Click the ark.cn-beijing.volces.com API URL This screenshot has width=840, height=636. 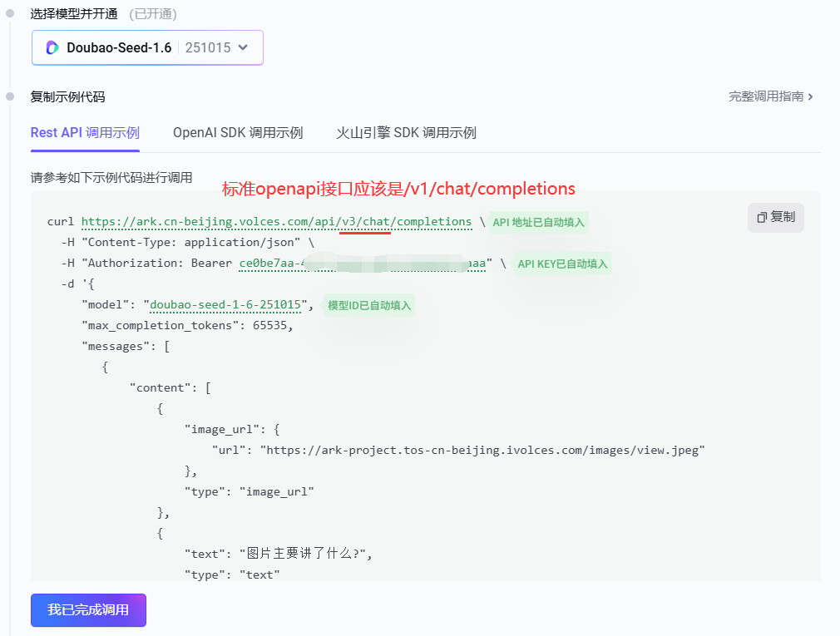(276, 222)
